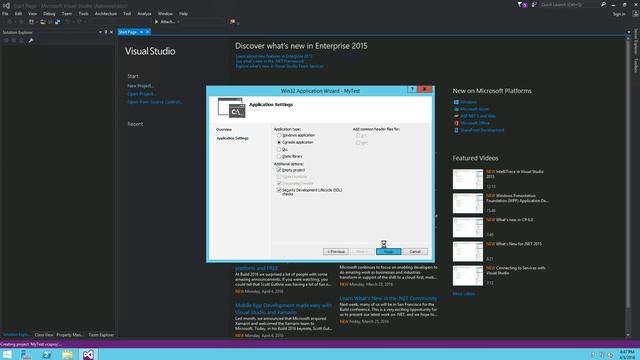Open the Team menu
Image resolution: width=640 pixels, height=360 pixels.
[x=67, y=13]
